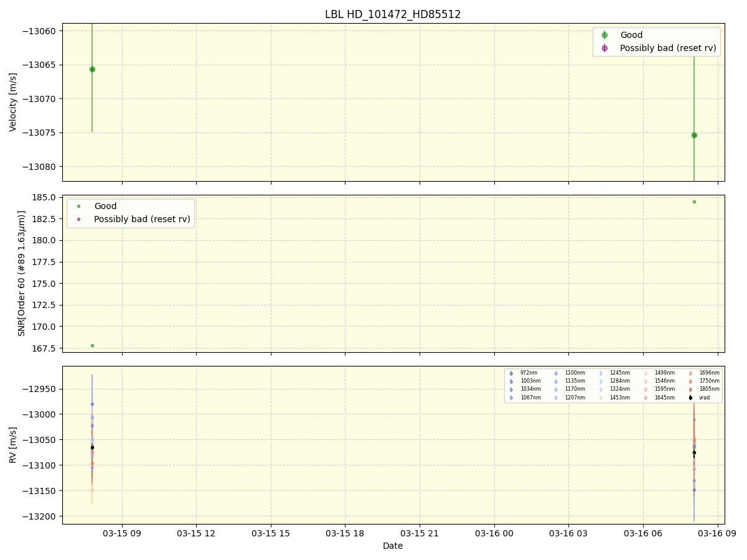Viewport: 747px width, 560px height.
Task: Select the 1805nm legend marker icon
Action: pyautogui.click(x=690, y=389)
